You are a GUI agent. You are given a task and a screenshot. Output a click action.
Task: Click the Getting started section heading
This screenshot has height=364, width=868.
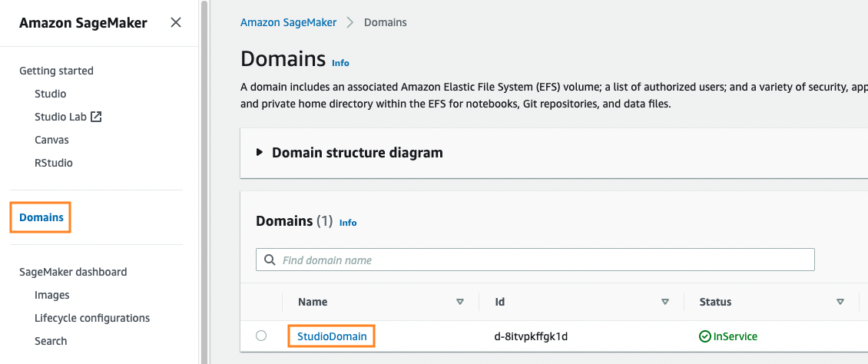57,71
